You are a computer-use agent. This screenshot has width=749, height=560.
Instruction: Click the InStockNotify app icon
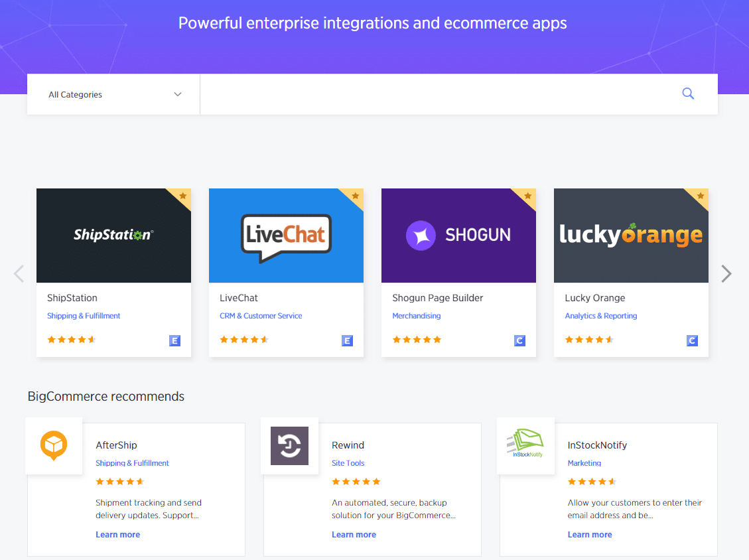[x=525, y=446]
